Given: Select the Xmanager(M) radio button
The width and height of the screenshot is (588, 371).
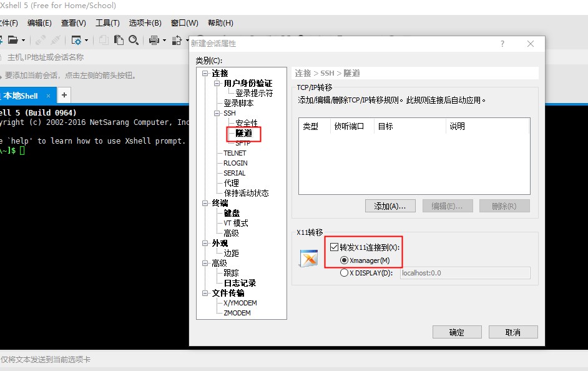Looking at the screenshot, I should (x=344, y=259).
